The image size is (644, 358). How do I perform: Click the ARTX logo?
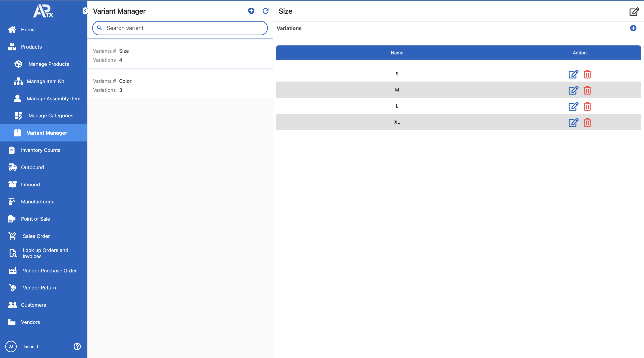(x=43, y=11)
